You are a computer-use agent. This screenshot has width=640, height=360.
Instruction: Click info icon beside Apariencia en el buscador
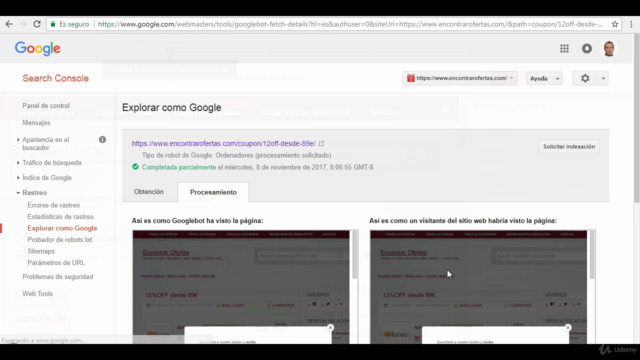click(102, 140)
